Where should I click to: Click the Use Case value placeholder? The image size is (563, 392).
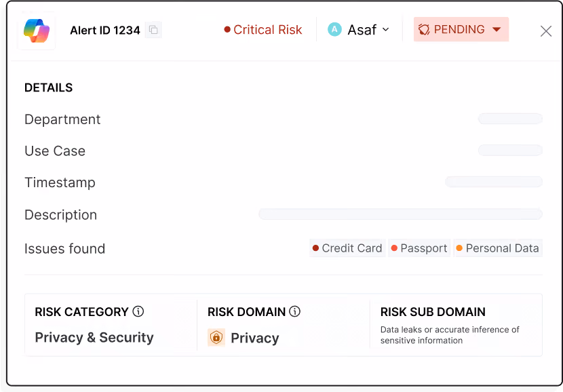[510, 150]
